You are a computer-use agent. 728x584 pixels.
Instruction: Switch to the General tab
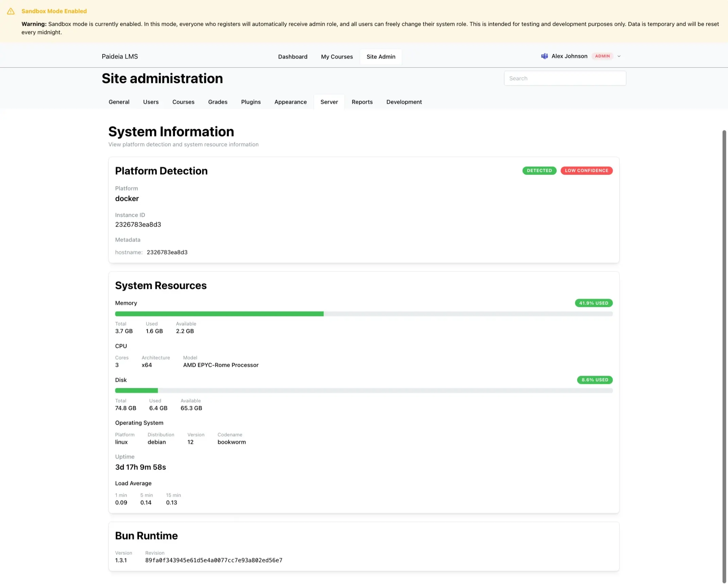point(119,102)
